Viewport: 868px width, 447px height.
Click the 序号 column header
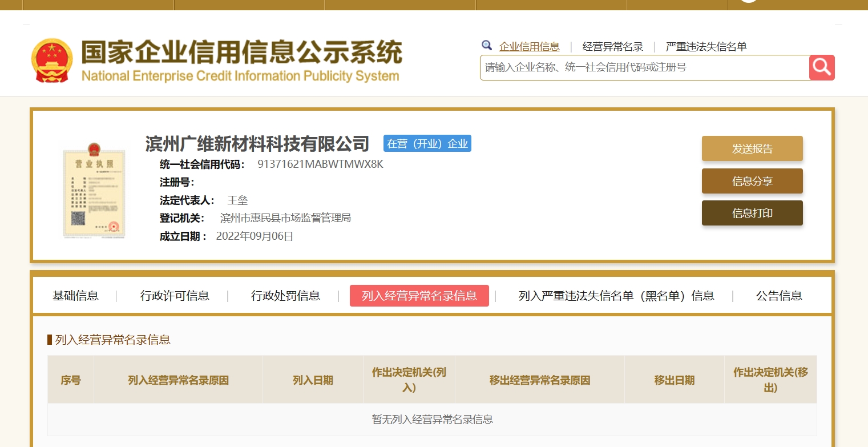(x=71, y=380)
